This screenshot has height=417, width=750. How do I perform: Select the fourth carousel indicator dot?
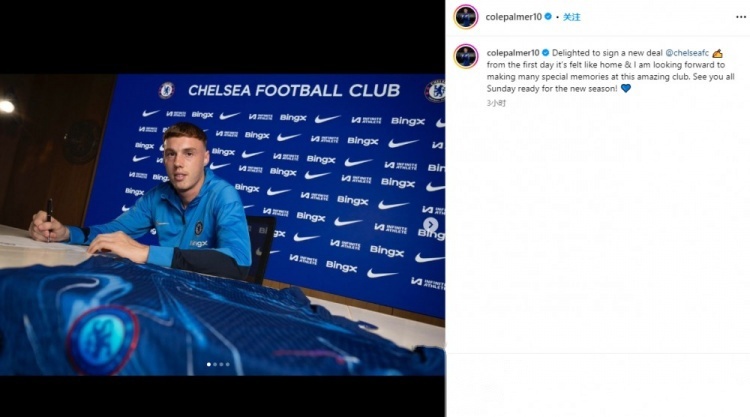point(227,364)
